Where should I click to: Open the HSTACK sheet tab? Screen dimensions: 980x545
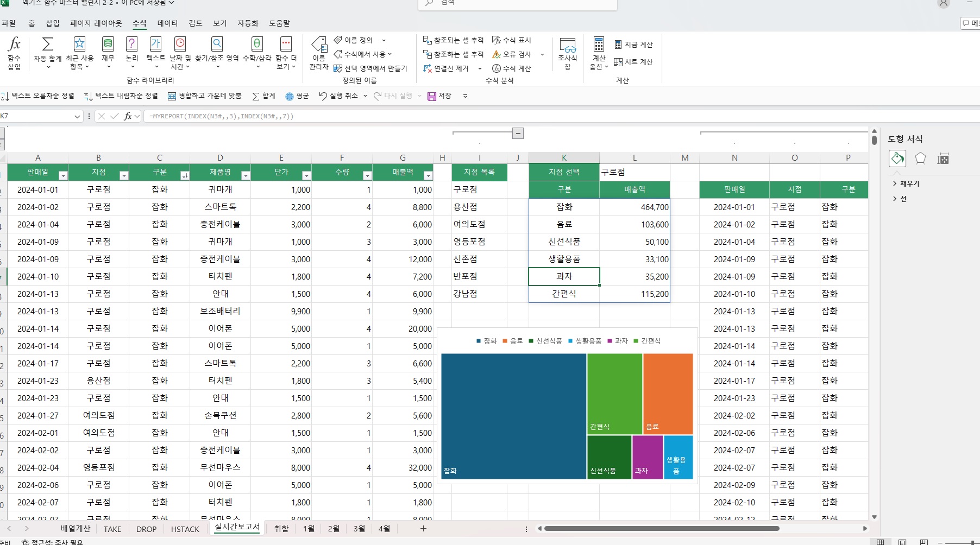185,529
